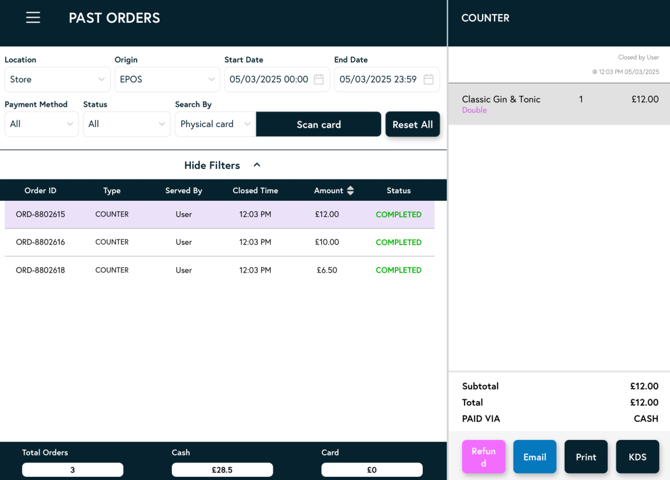The width and height of the screenshot is (670, 480).
Task: Open the Start Date calendar picker icon
Action: click(319, 79)
